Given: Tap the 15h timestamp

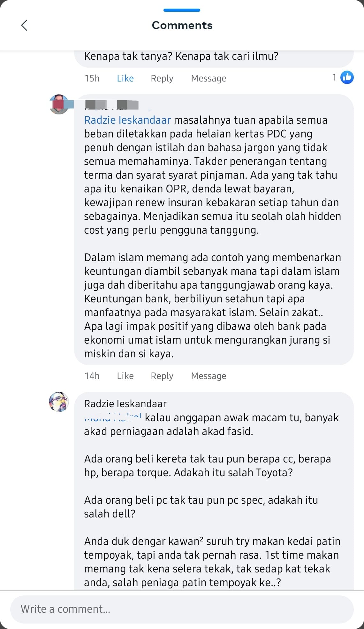Looking at the screenshot, I should [92, 78].
